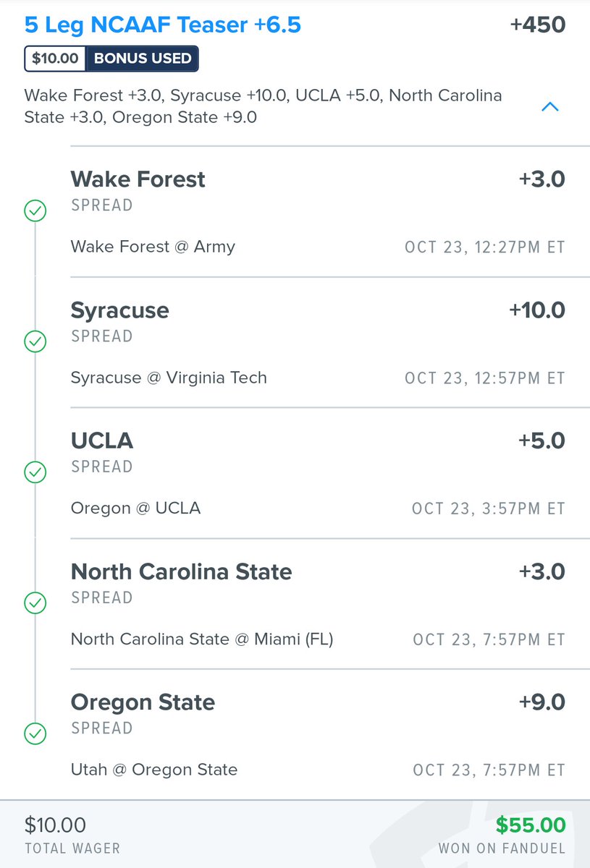Image resolution: width=590 pixels, height=868 pixels.
Task: Open Syracuse @ Virginia Tech game
Action: coord(169,378)
